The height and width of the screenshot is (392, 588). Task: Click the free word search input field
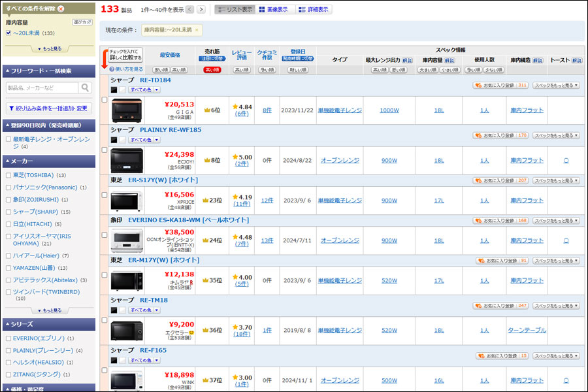[42, 88]
